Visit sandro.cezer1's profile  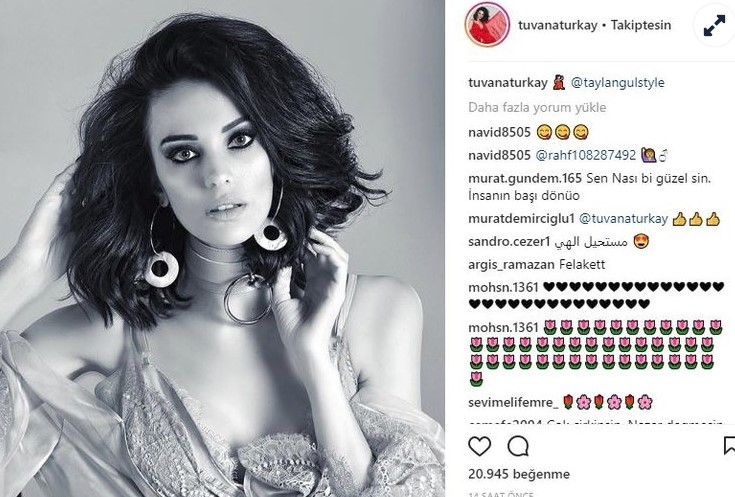[x=509, y=241]
